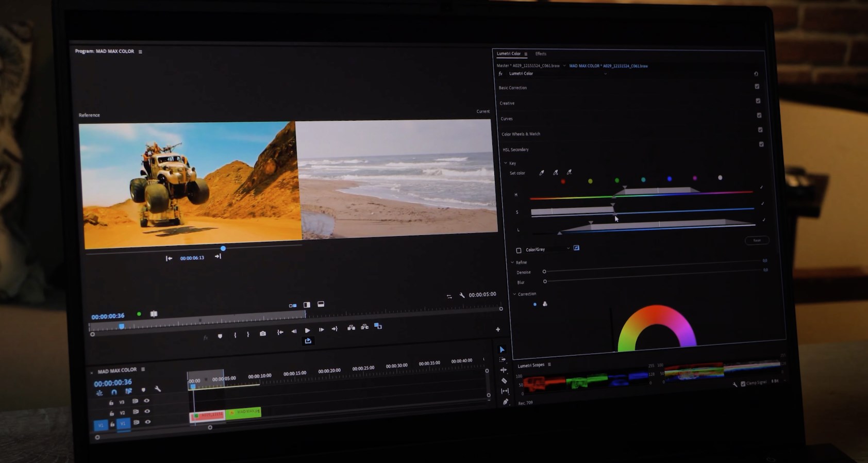Click the Denoise slider handle
Screen dimensions: 868x463
(x=544, y=272)
